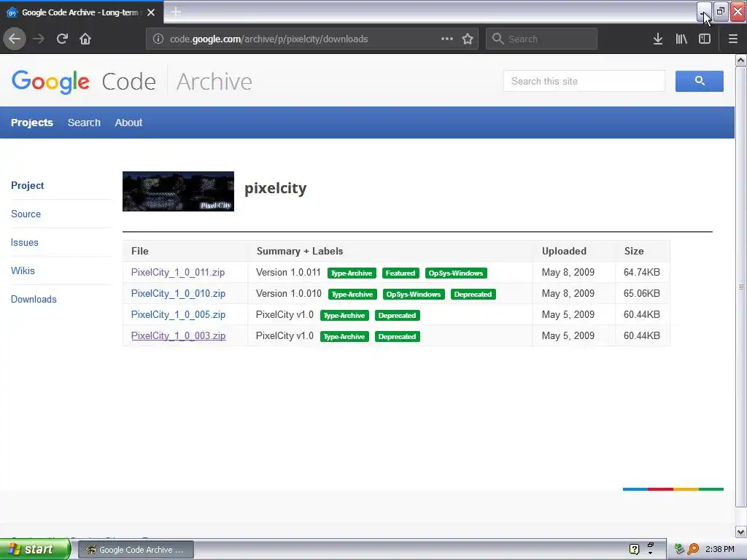Viewport: 747px width, 560px height.
Task: Click the 65.06KB size cell
Action: pyautogui.click(x=642, y=293)
